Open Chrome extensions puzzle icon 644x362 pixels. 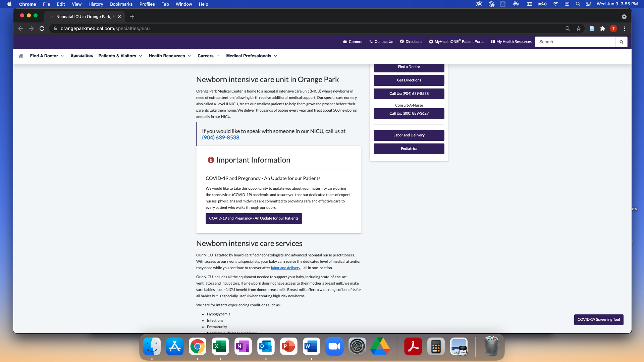(603, 28)
